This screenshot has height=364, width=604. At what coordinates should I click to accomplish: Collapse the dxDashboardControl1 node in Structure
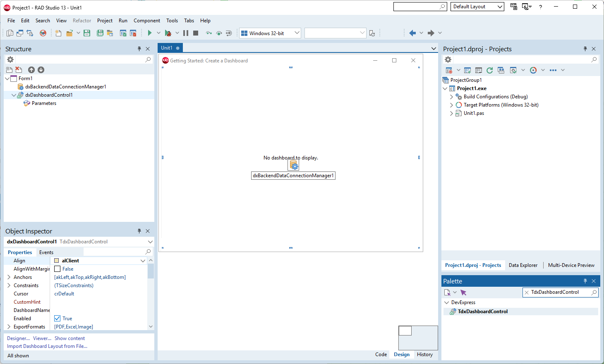click(14, 95)
